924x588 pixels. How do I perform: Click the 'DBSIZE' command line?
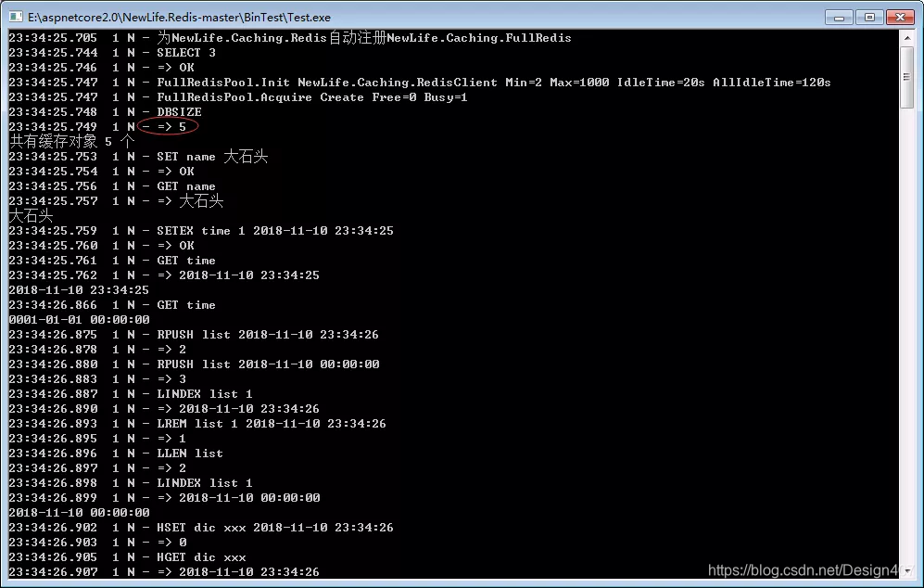105,112
